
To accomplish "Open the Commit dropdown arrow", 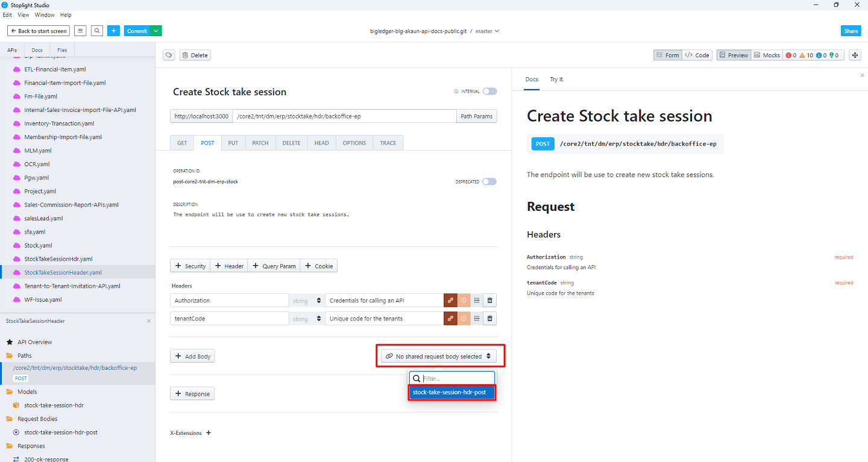I will 156,31.
